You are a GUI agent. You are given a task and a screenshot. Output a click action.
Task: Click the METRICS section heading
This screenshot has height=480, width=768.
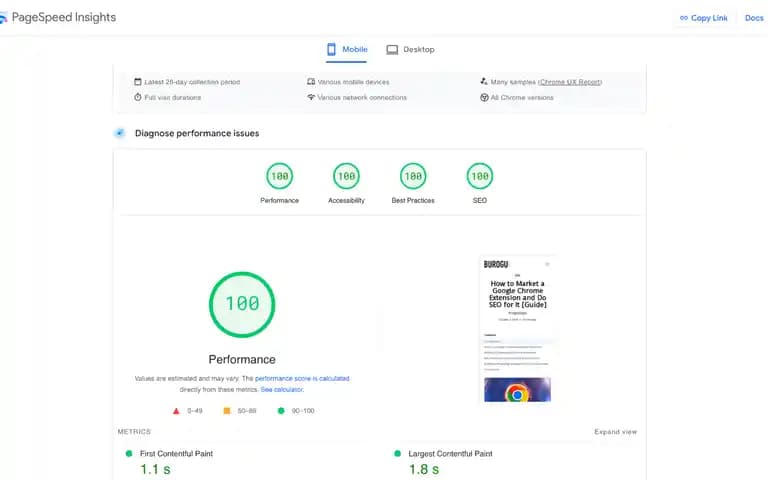point(134,432)
